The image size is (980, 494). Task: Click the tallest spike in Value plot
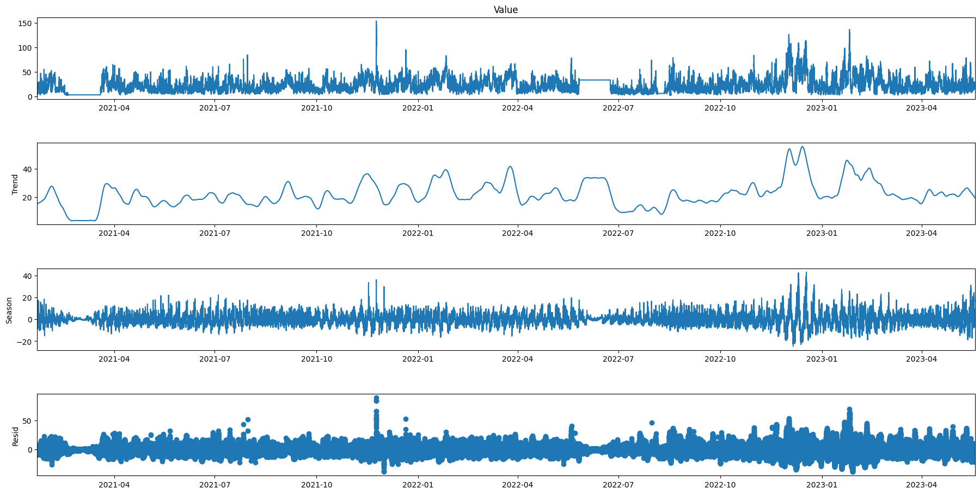[x=376, y=22]
